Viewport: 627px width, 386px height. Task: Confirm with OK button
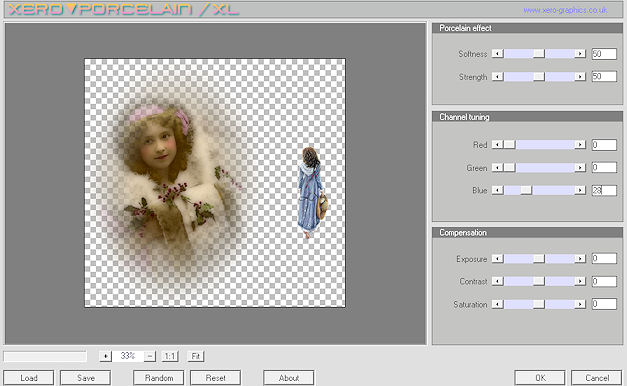540,378
